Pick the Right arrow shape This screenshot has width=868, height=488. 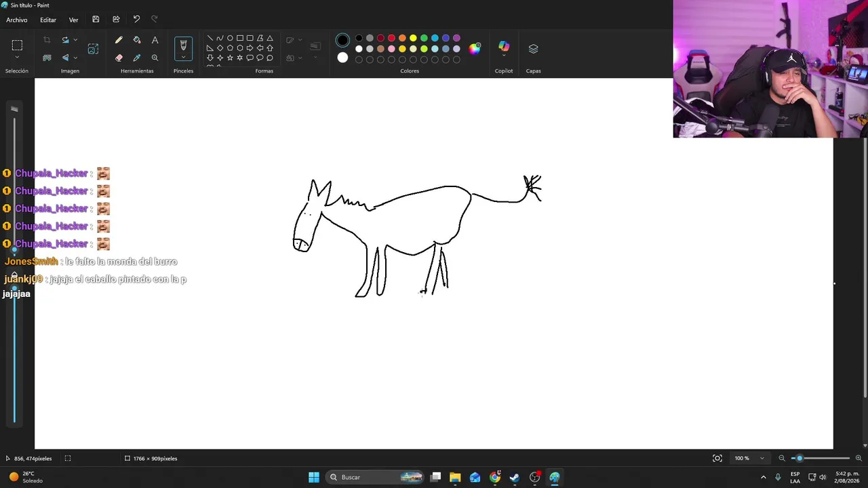250,48
